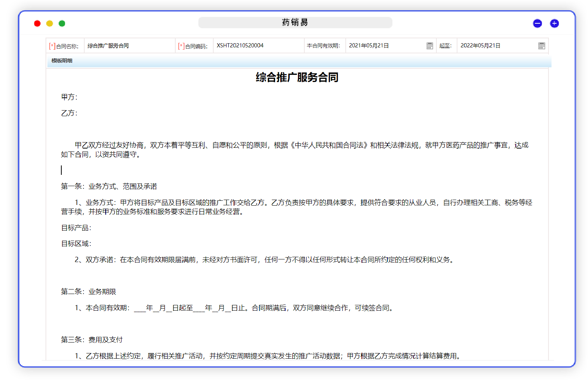
Task: Click the 药销易 title bar
Action: 296,23
